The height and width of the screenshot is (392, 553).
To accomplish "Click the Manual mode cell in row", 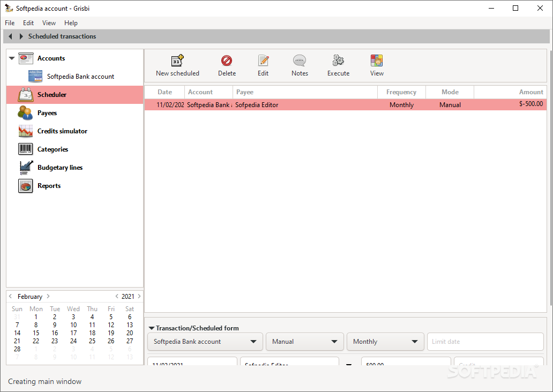I will click(x=450, y=105).
